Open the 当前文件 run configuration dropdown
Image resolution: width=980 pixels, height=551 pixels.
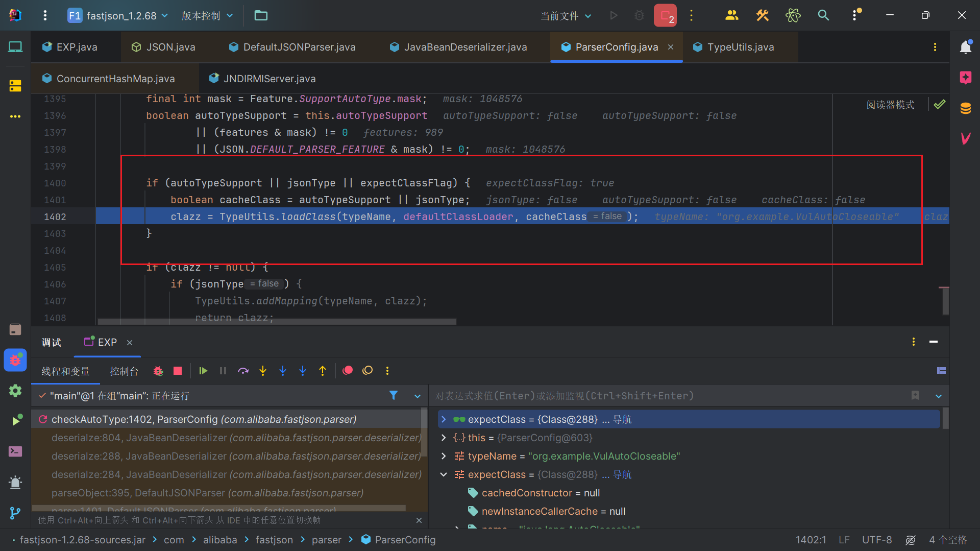point(566,16)
